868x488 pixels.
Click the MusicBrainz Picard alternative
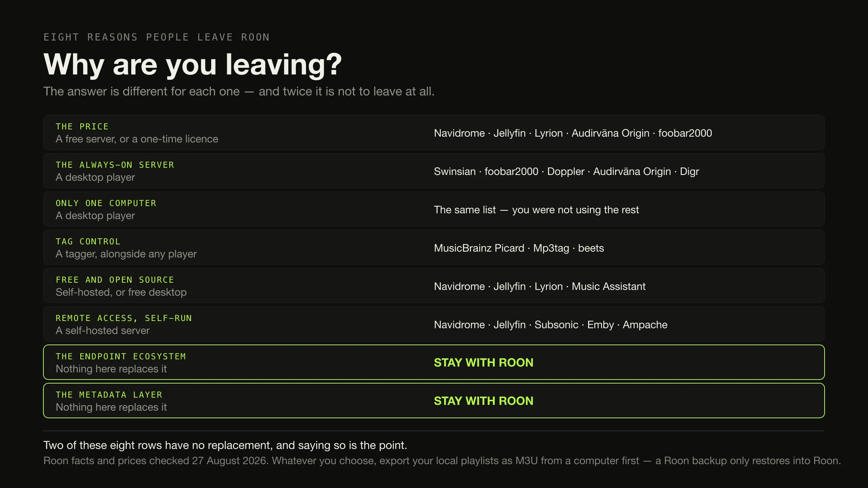click(479, 248)
